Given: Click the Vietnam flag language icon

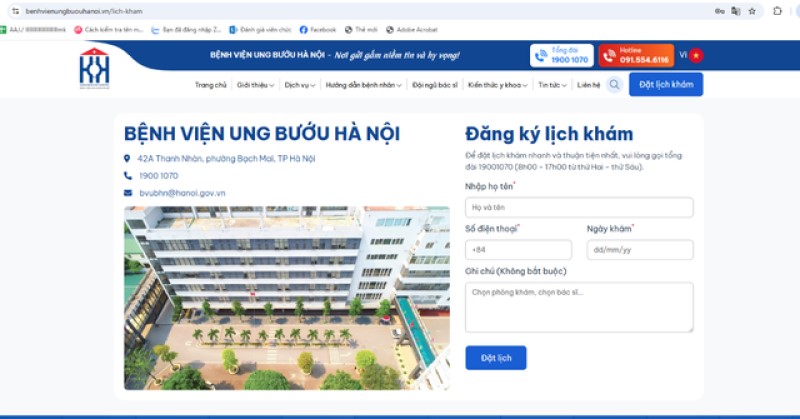Looking at the screenshot, I should [x=696, y=55].
